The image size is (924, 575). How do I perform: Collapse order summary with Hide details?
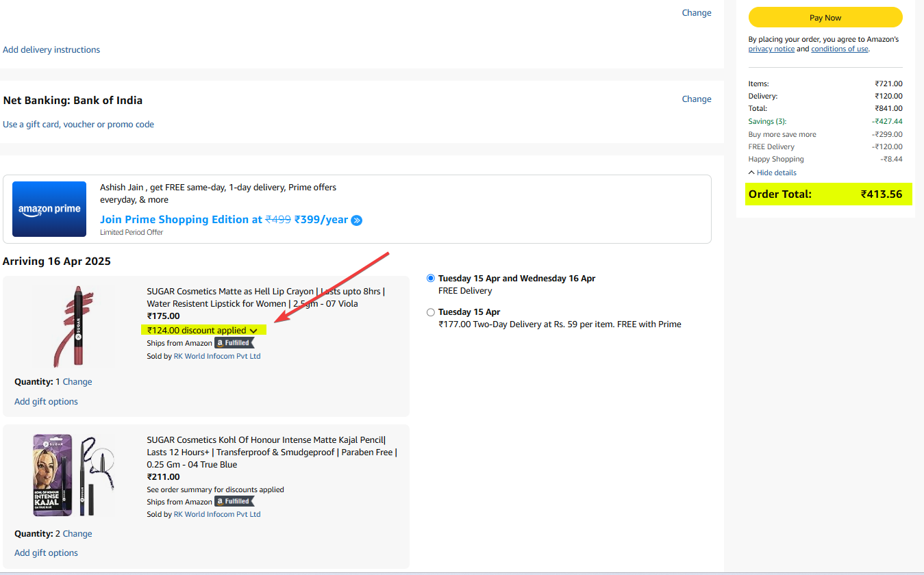(773, 172)
